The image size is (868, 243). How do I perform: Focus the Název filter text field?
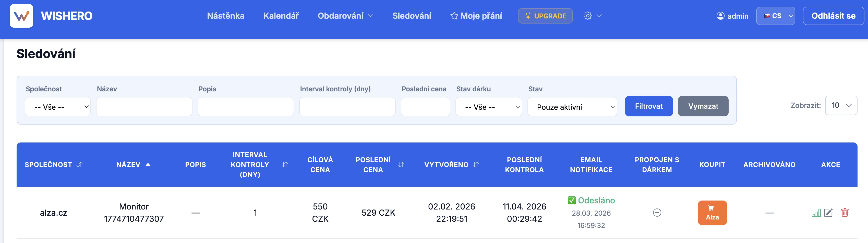coord(144,107)
